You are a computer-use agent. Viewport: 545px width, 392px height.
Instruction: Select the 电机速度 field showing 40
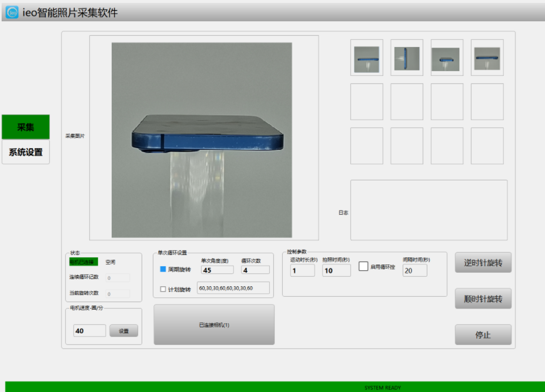89,331
